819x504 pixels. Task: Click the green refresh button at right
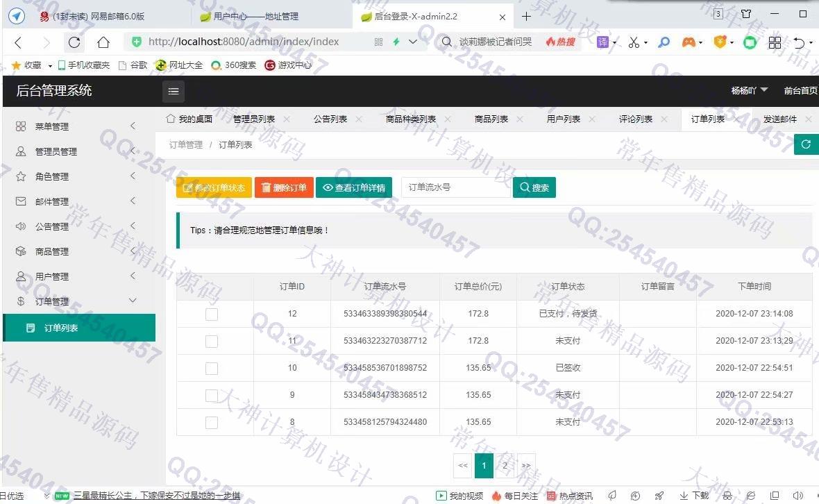click(806, 144)
